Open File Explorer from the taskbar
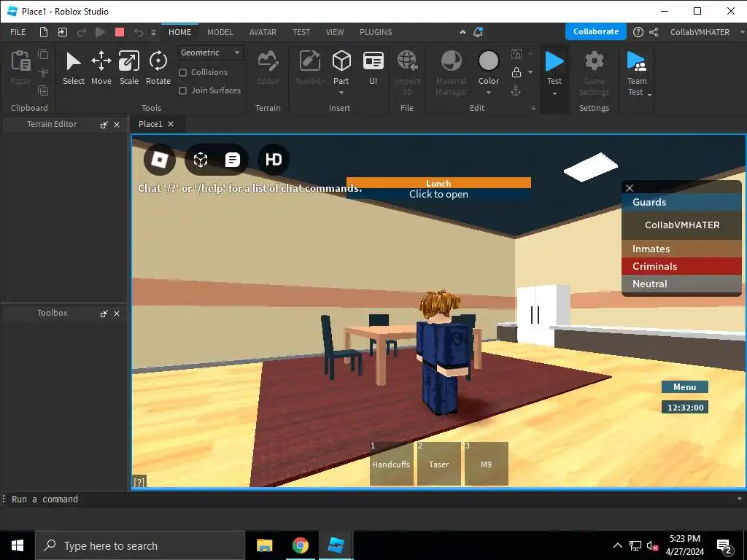Image resolution: width=747 pixels, height=560 pixels. click(x=264, y=545)
